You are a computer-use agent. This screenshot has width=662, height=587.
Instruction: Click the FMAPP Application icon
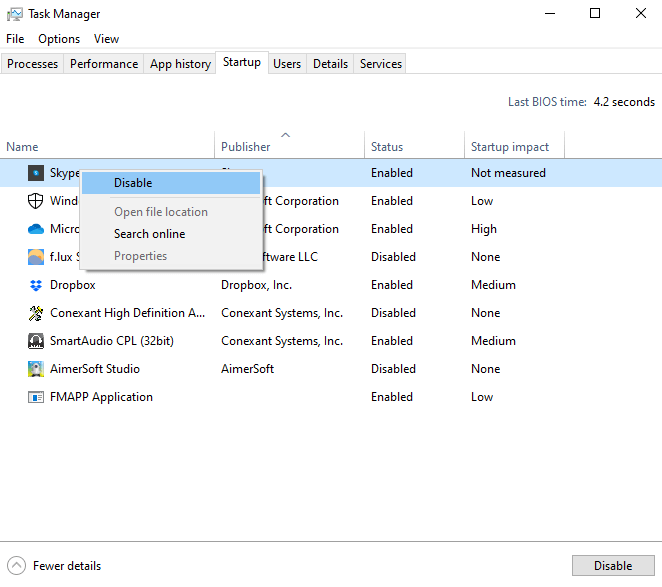click(x=36, y=397)
